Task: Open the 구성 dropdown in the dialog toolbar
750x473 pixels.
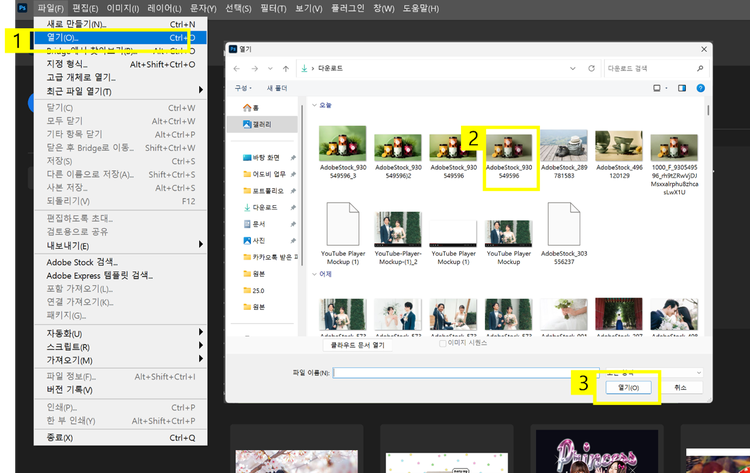Action: (x=243, y=88)
